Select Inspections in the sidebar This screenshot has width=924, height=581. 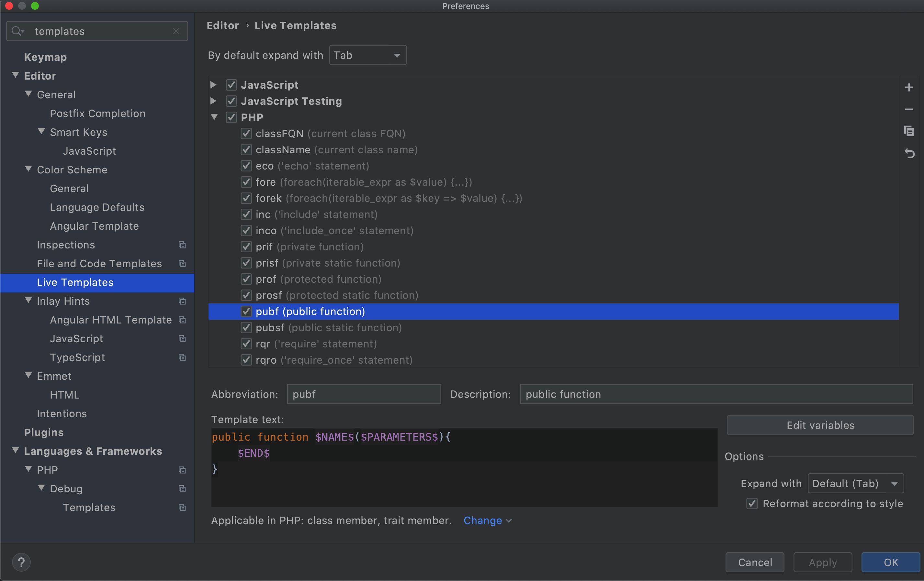66,245
